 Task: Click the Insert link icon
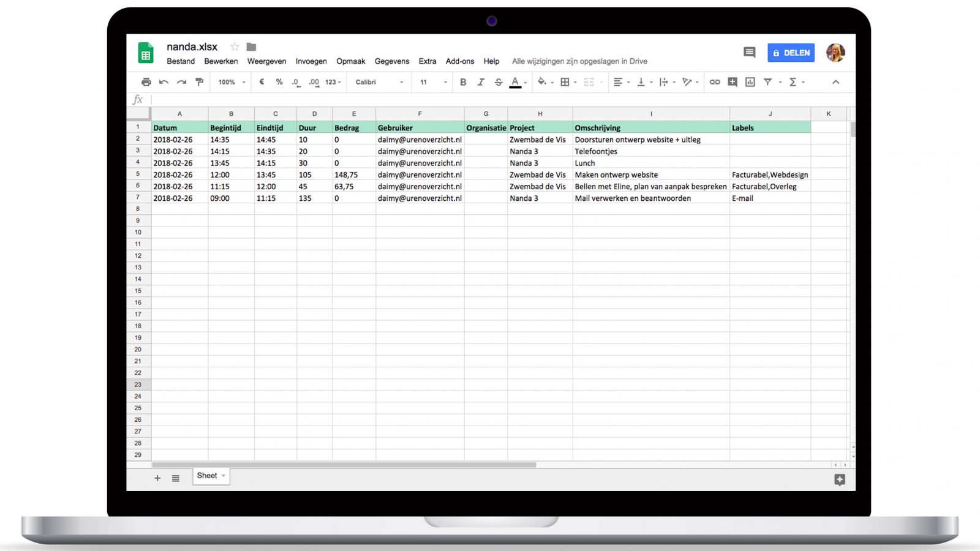click(715, 82)
